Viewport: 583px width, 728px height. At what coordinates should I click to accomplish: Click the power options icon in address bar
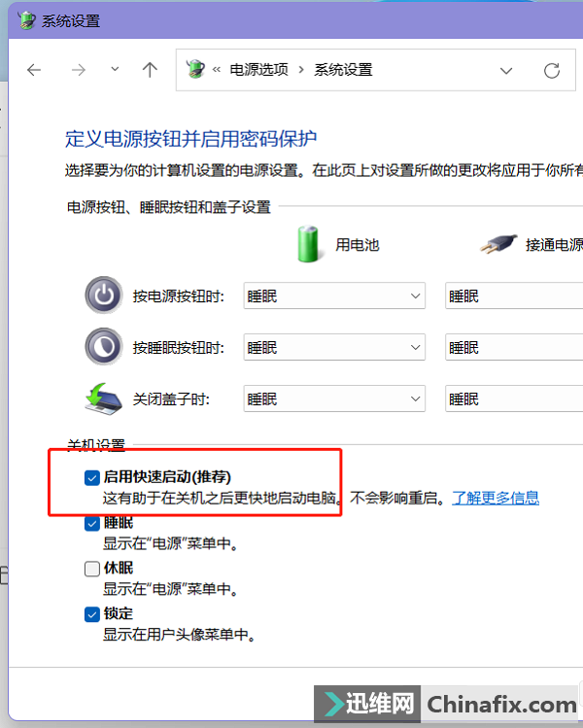195,69
